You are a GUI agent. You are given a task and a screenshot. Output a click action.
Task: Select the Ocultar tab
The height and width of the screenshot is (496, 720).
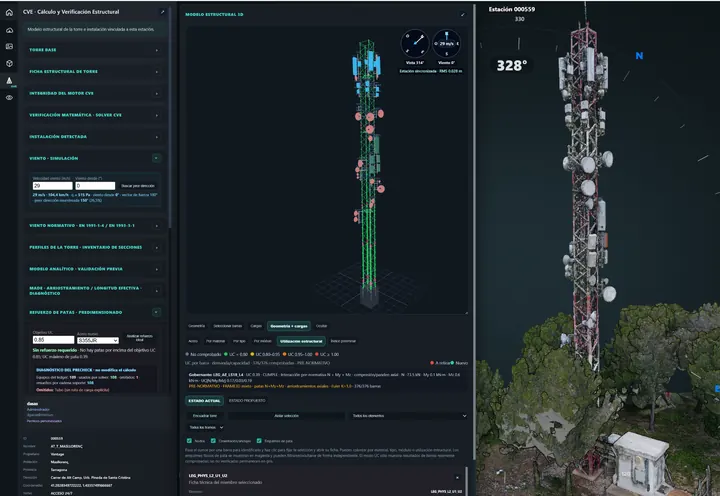coord(321,326)
